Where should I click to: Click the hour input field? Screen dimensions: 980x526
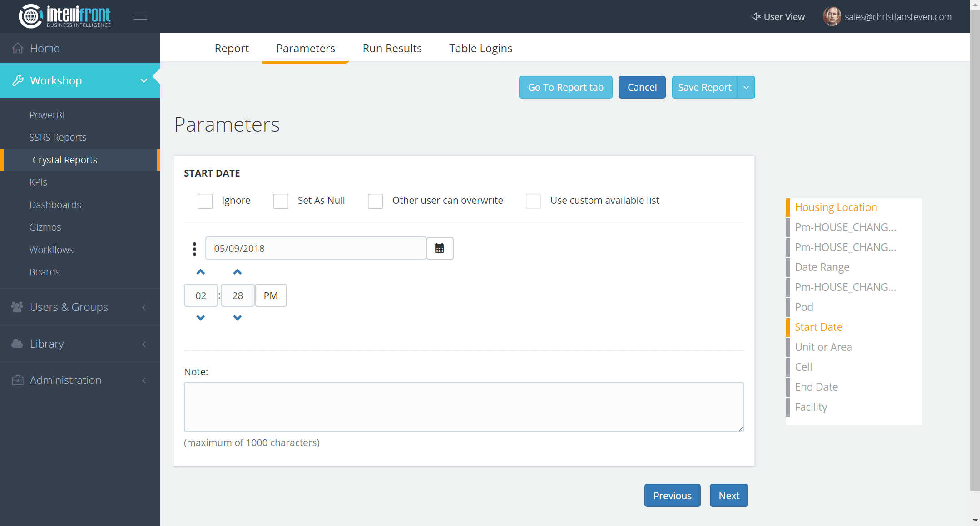click(201, 295)
